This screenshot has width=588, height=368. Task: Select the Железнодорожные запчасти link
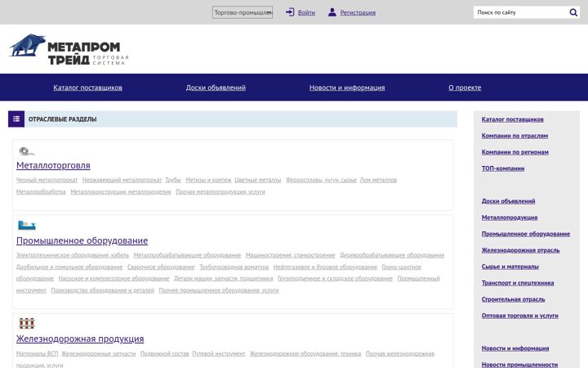[x=98, y=353]
